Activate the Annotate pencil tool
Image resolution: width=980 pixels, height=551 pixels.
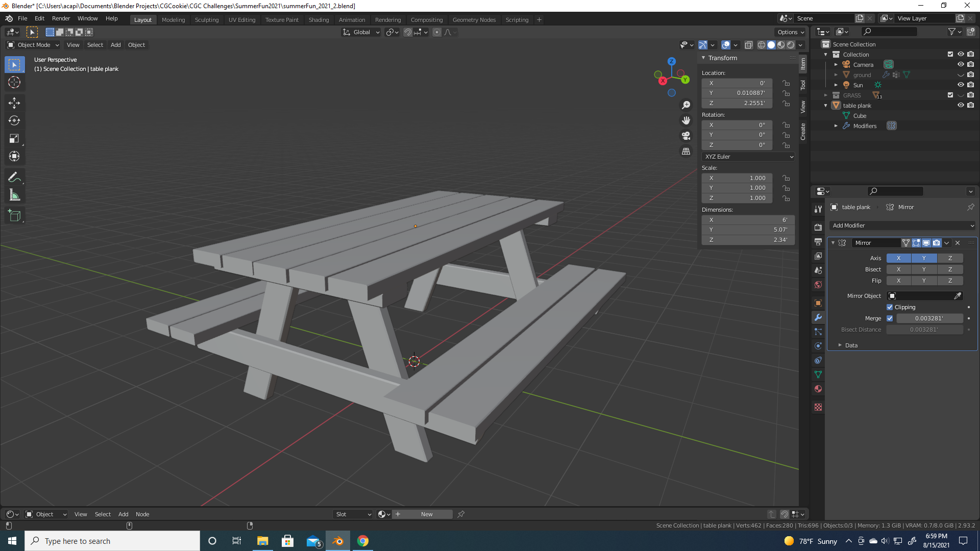[14, 178]
